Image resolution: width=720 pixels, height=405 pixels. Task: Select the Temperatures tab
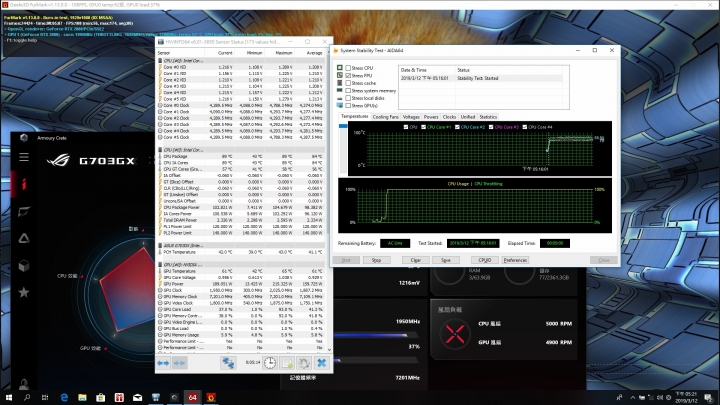[354, 117]
